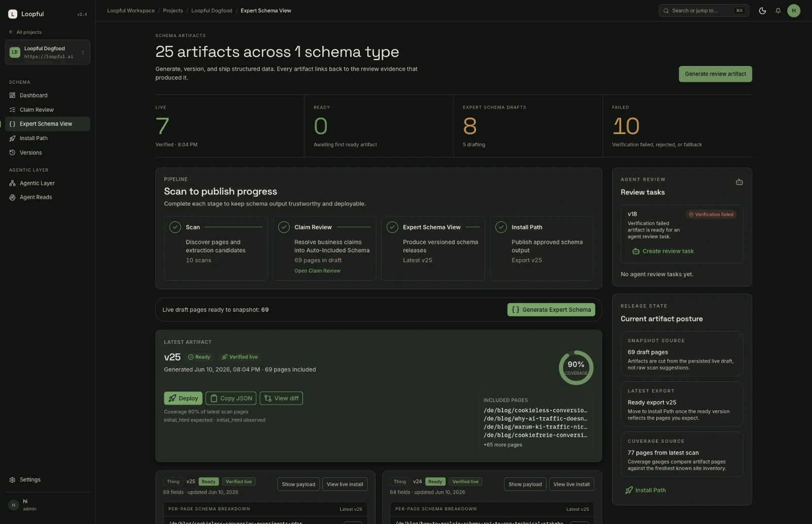This screenshot has width=812, height=524.
Task: Click the 69 draft pages snapshot source card
Action: 682,354
